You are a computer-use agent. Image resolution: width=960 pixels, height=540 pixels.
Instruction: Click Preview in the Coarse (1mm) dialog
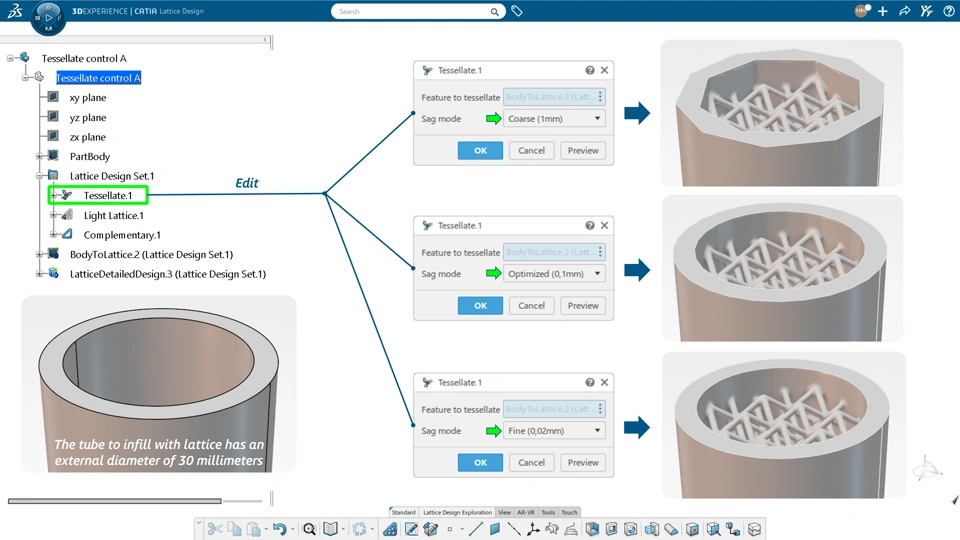tap(583, 151)
